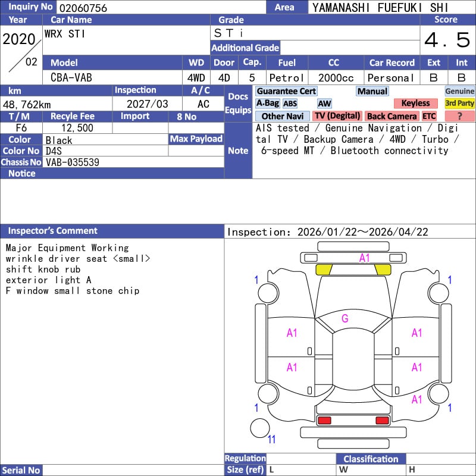
Task: Select the spare tire circle beside number 11
Action: [260, 428]
